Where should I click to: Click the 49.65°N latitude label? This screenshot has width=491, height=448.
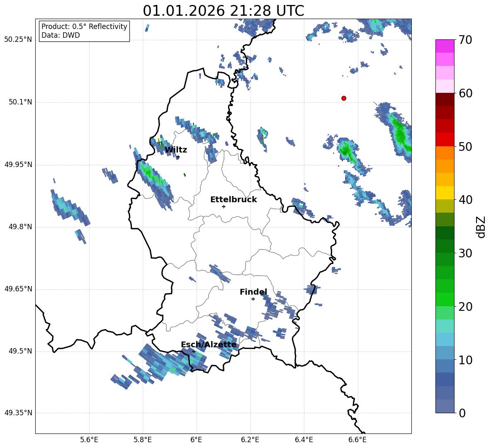(18, 289)
